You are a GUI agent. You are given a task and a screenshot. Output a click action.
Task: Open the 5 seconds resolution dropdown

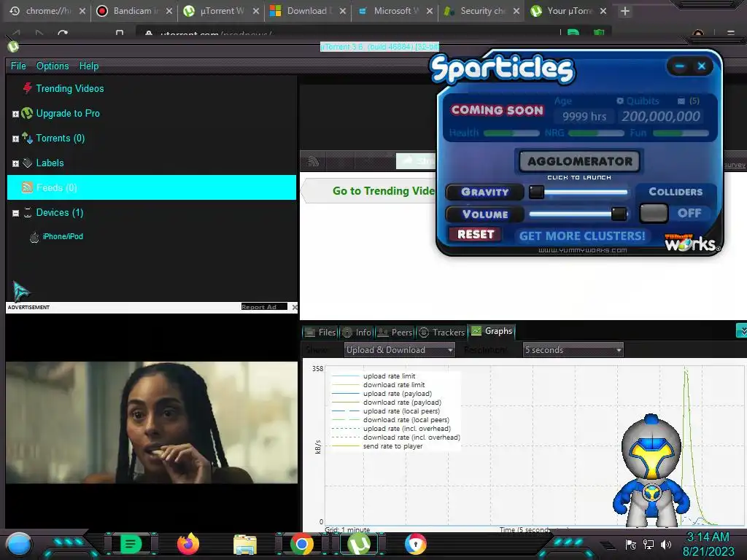573,350
